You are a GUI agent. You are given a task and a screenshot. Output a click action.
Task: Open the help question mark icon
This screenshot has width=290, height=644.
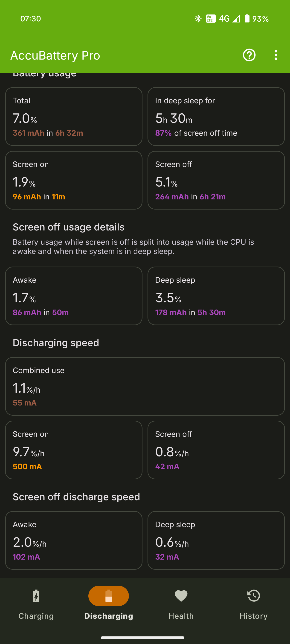tap(249, 55)
